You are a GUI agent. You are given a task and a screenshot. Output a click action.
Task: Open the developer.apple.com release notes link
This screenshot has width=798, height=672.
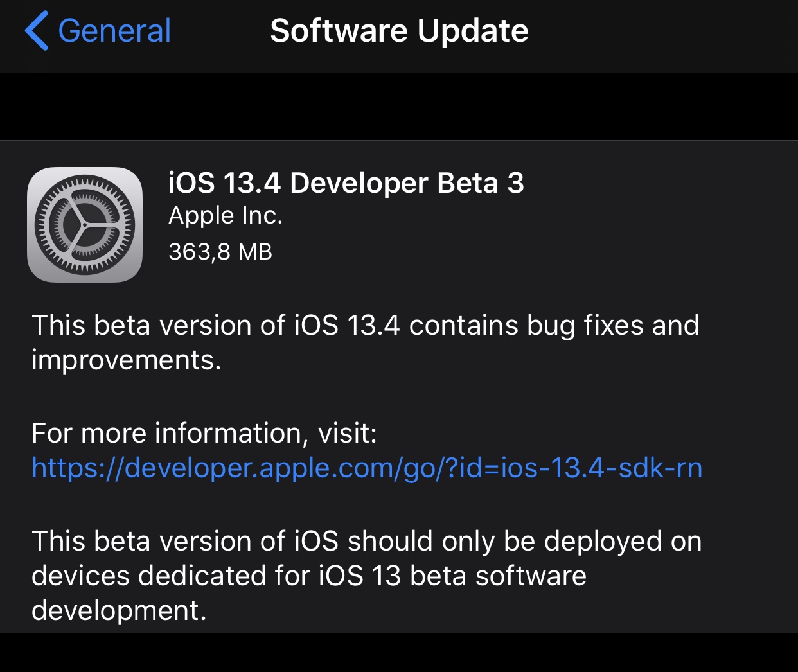click(367, 468)
